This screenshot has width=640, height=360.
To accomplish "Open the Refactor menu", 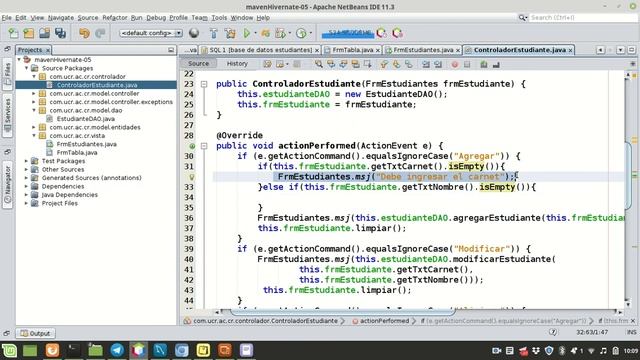I will click(x=115, y=18).
